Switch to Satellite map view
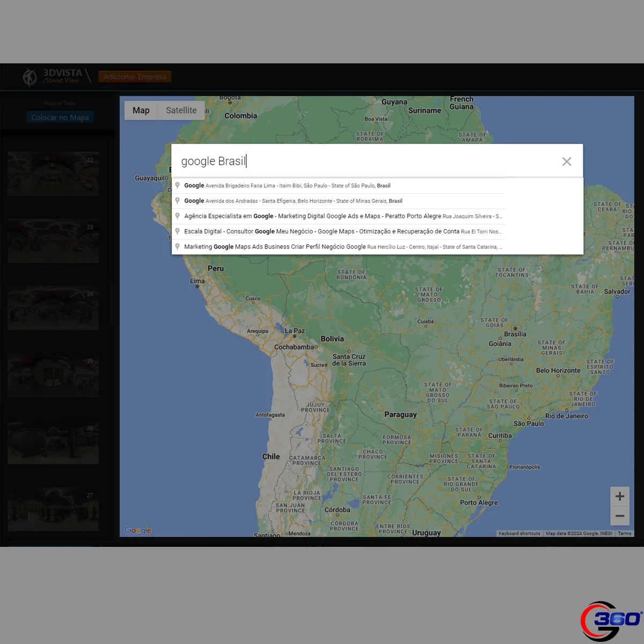 181,110
